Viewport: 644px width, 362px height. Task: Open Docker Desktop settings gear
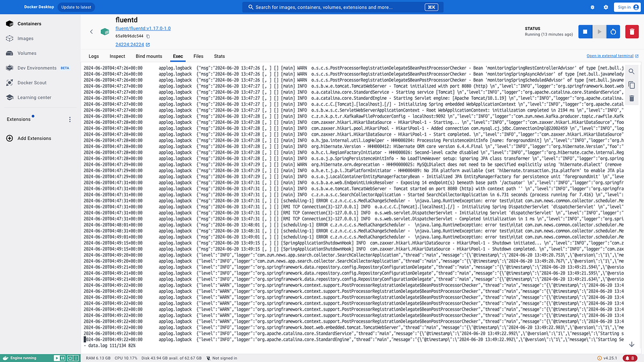click(x=605, y=7)
